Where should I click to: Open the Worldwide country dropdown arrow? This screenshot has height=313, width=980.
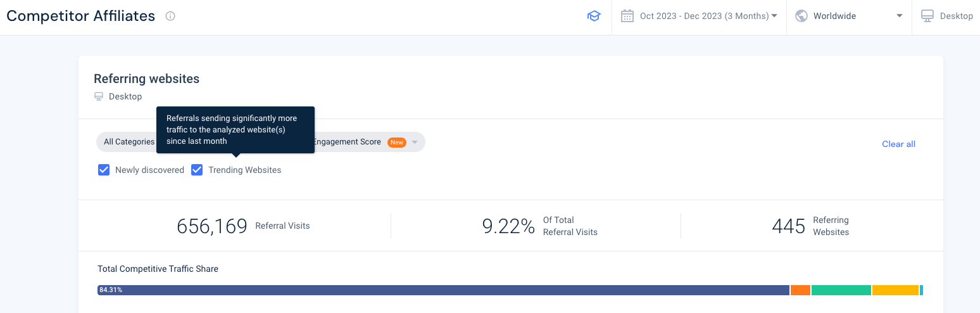tap(899, 16)
